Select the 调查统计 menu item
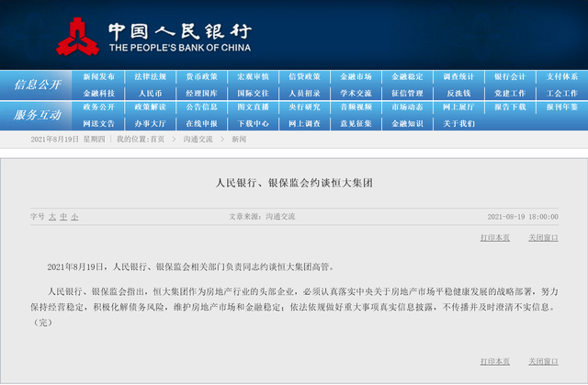The height and width of the screenshot is (385, 588). 458,77
